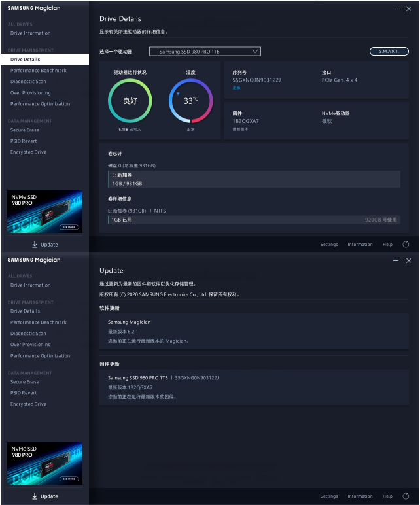Click the 980 PRO banner in Drive Details window
The width and height of the screenshot is (420, 505).
44,211
